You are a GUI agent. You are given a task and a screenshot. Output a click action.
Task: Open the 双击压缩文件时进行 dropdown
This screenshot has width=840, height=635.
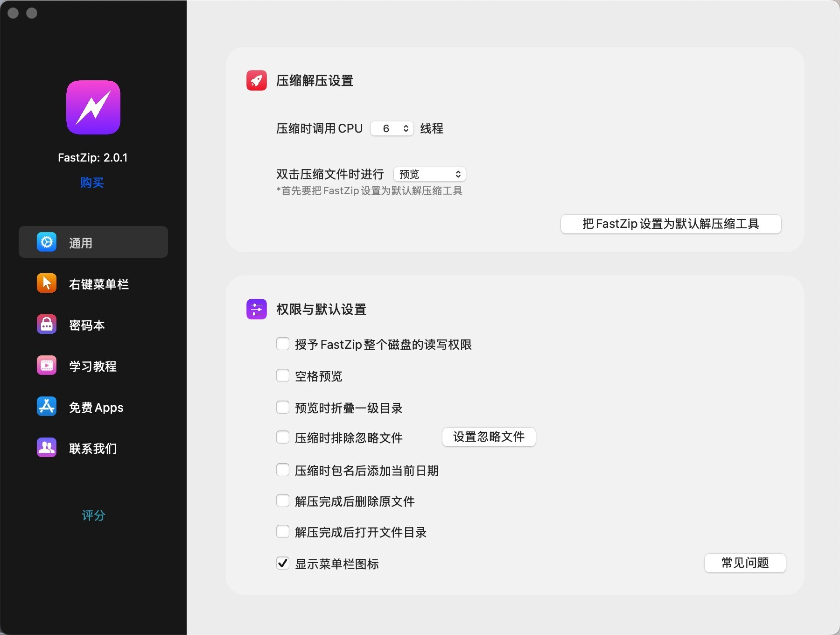pos(429,174)
